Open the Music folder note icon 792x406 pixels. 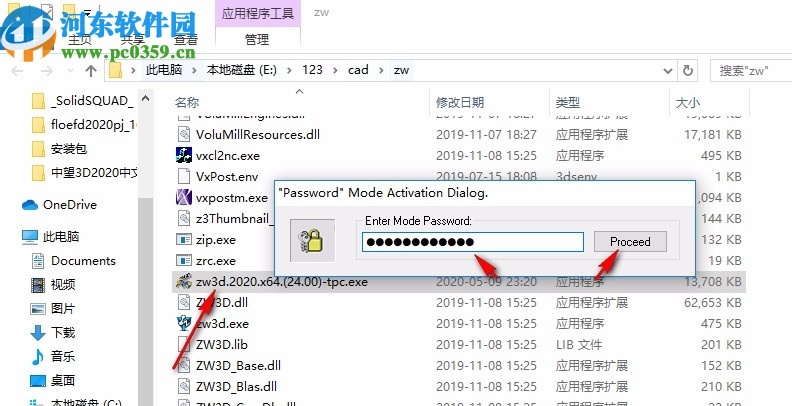pos(38,357)
